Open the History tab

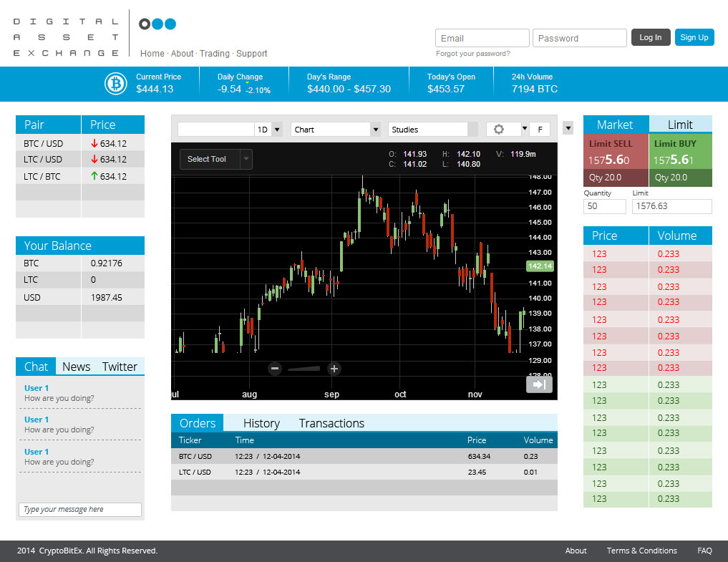pos(261,423)
